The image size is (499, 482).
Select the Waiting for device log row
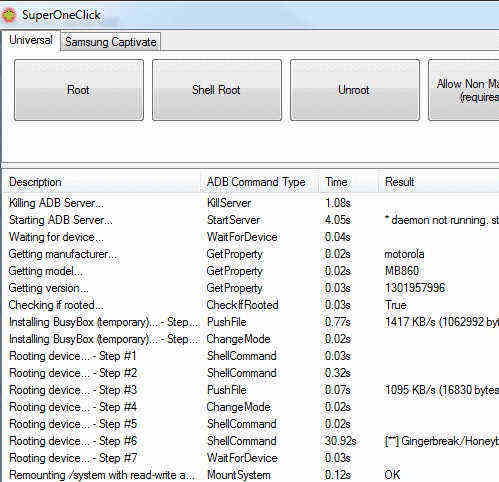[252, 237]
